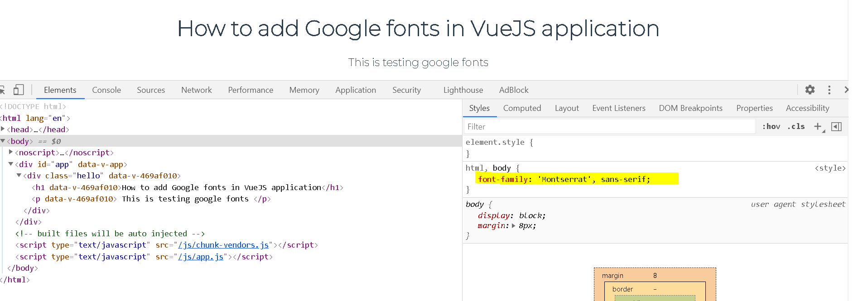Screen dimensions: 868x301
Task: Click the highlighted font-family declaration
Action: pos(564,179)
